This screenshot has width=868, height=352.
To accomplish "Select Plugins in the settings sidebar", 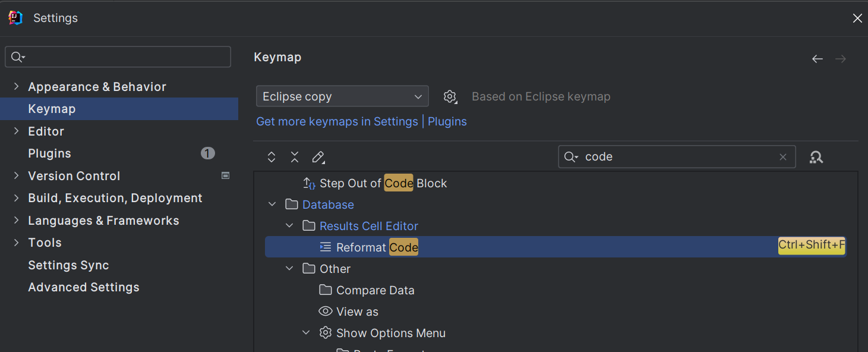I will pyautogui.click(x=50, y=153).
